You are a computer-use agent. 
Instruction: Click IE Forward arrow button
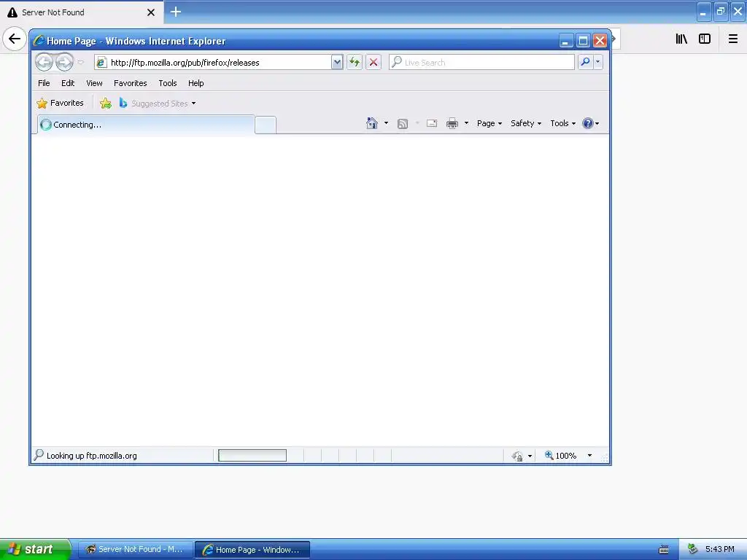click(64, 62)
